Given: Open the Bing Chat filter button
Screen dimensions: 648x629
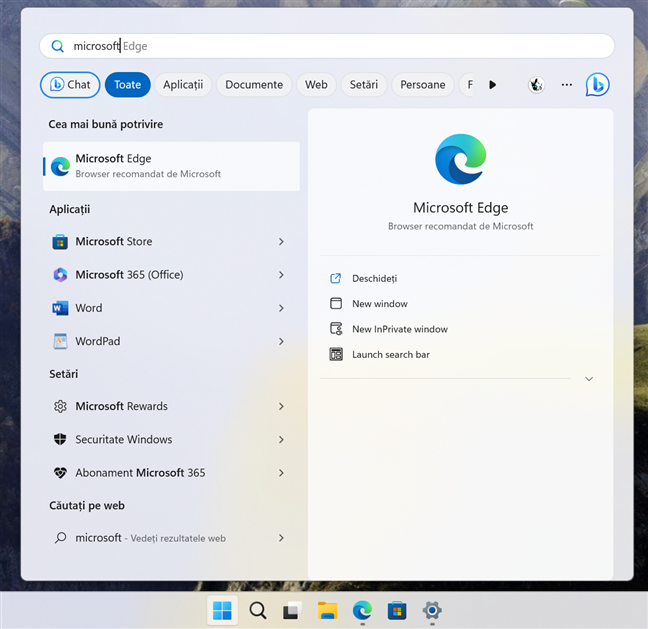Looking at the screenshot, I should (x=70, y=85).
